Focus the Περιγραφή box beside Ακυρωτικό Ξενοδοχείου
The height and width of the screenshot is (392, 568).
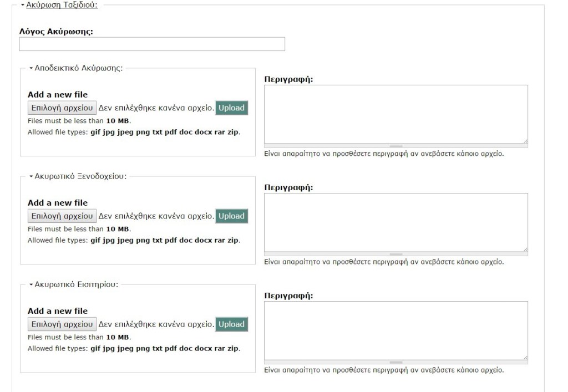(x=395, y=222)
